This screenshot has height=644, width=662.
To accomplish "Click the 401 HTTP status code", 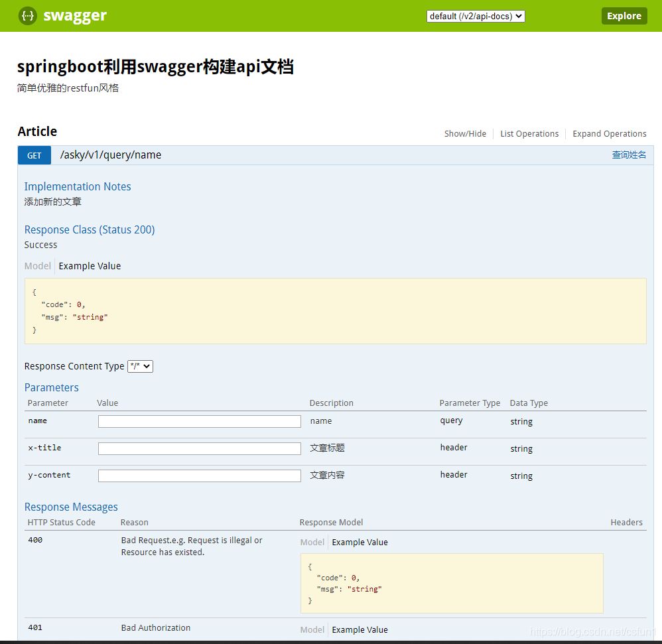I will pyautogui.click(x=35, y=627).
